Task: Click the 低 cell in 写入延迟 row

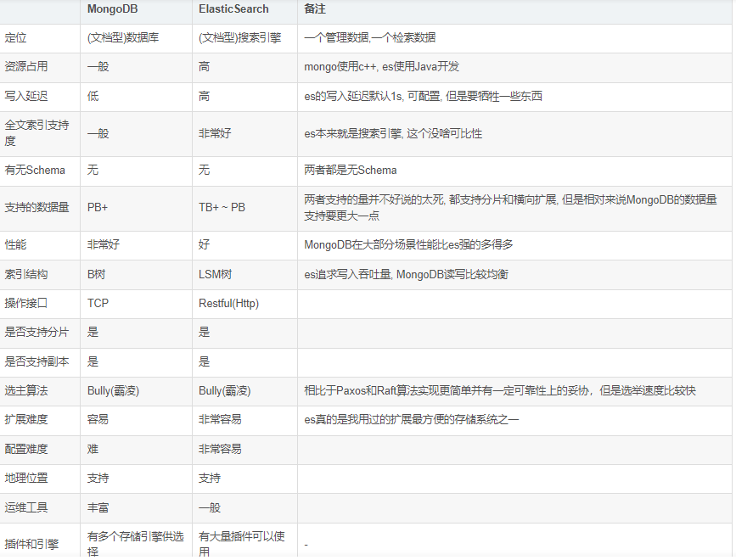Action: pos(93,96)
